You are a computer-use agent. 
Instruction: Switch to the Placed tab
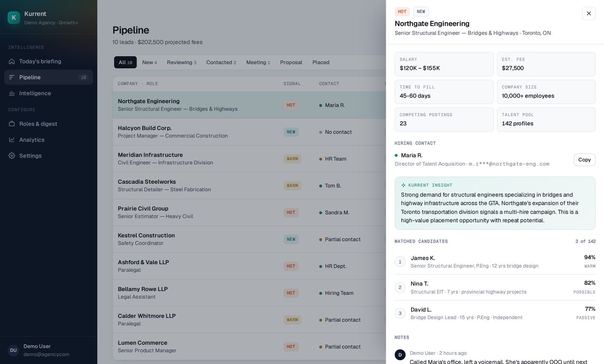click(321, 62)
